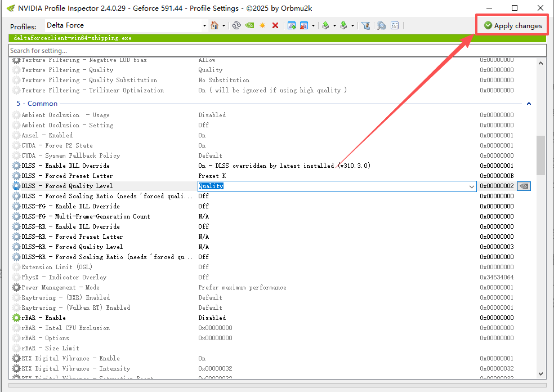The height and width of the screenshot is (392, 554).
Task: Click in the Search for setting field
Action: click(x=276, y=51)
